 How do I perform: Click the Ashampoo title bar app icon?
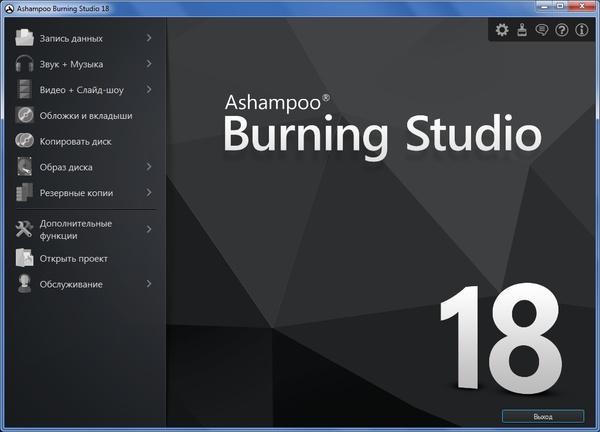tap(9, 7)
